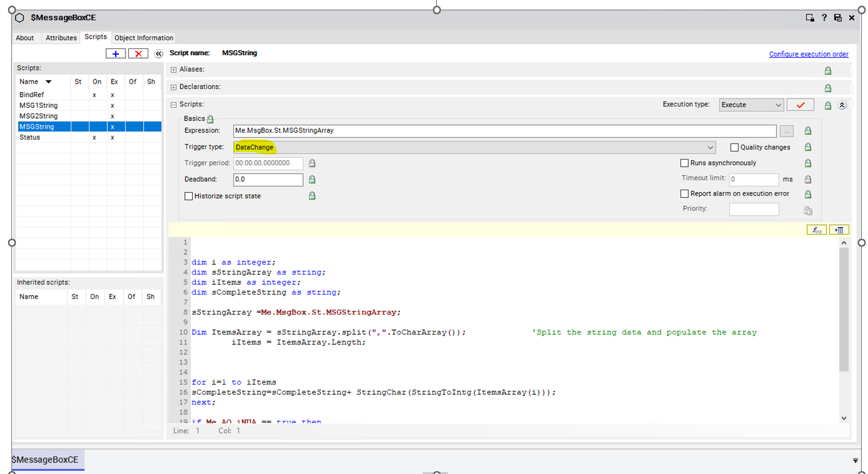Toggle Historize script state checkbox

click(189, 196)
